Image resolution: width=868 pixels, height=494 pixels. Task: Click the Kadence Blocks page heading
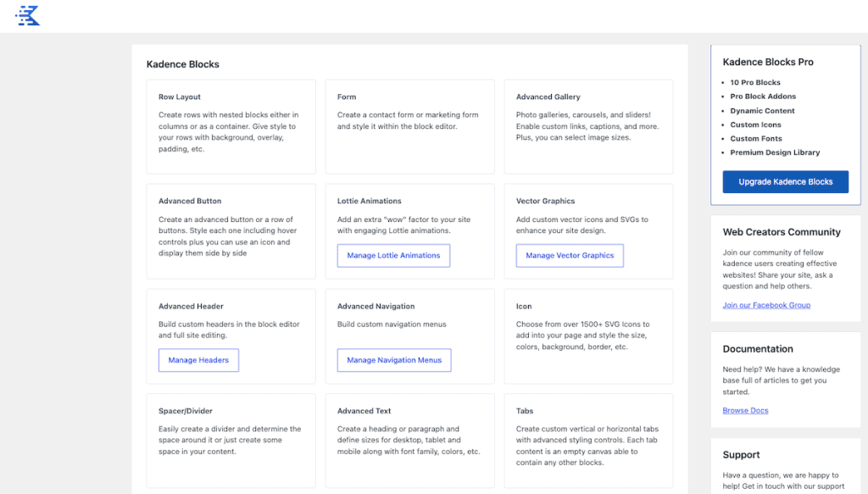(183, 64)
